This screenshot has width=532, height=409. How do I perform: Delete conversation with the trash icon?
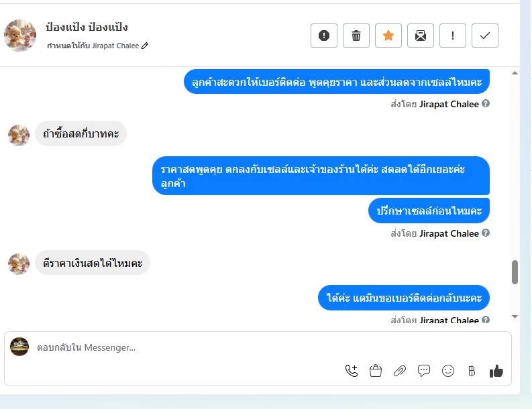356,36
